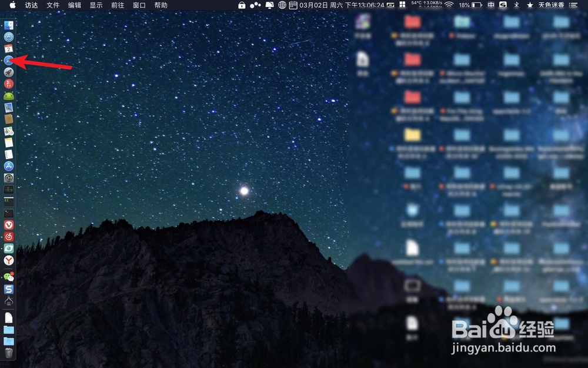Viewport: 588px width, 368px height.
Task: Start WeChat from the Dock
Action: (x=8, y=276)
